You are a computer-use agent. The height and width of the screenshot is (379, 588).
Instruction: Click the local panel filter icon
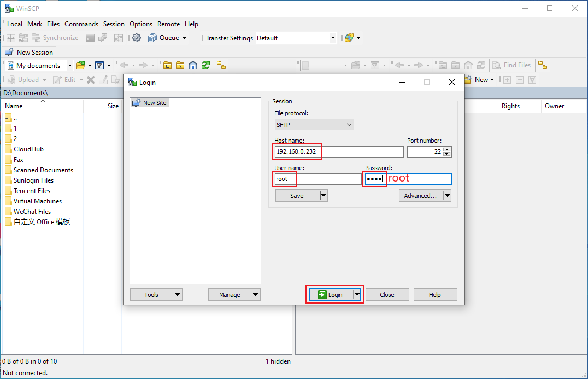coord(99,65)
